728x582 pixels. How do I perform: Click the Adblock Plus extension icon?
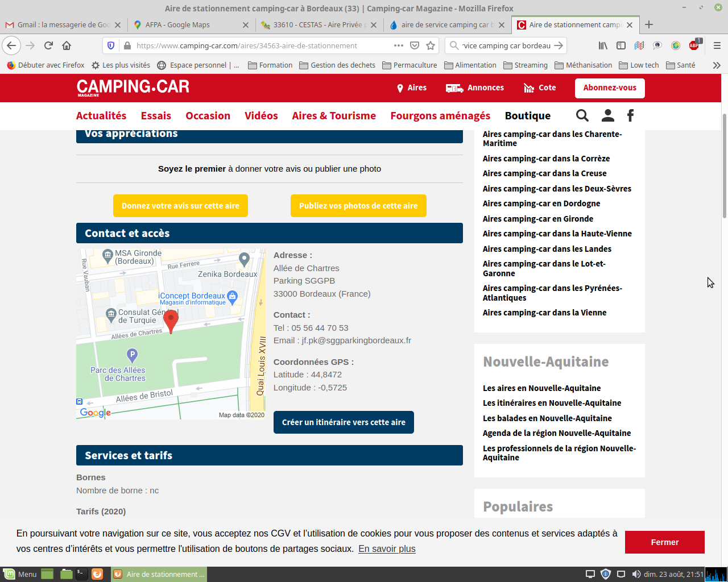(694, 45)
